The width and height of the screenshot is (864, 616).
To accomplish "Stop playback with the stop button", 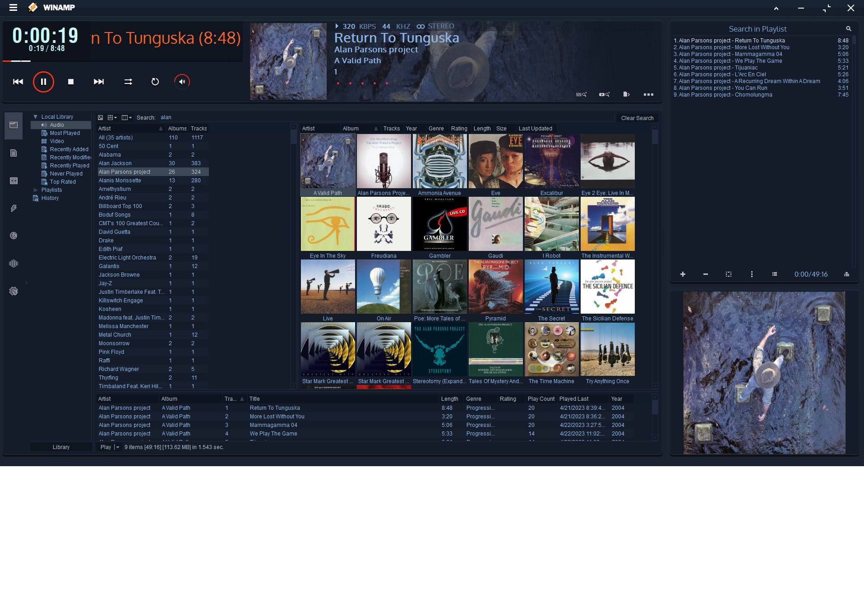I will (71, 82).
